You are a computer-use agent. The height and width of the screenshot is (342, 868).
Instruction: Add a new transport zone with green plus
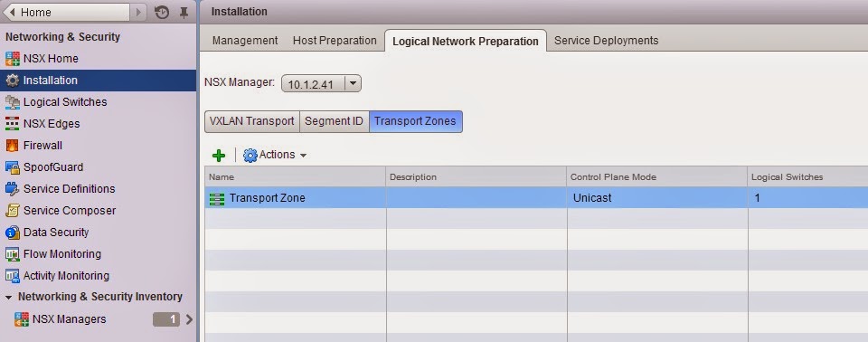pyautogui.click(x=219, y=156)
